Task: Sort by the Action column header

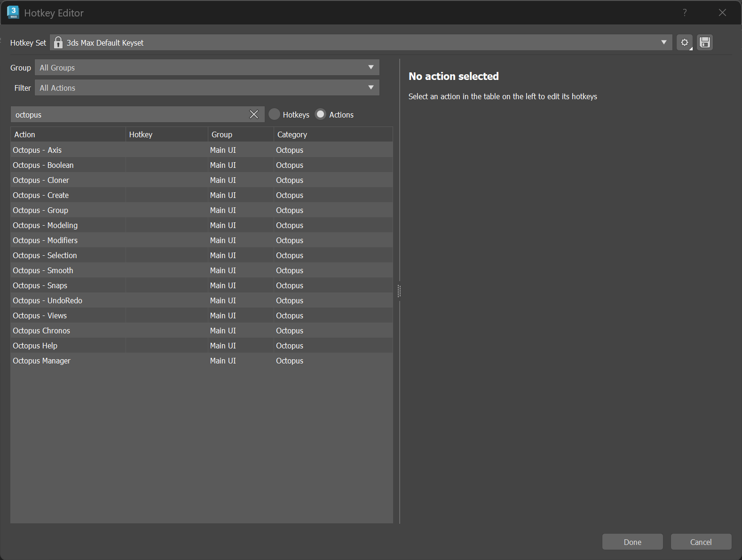Action: 68,134
